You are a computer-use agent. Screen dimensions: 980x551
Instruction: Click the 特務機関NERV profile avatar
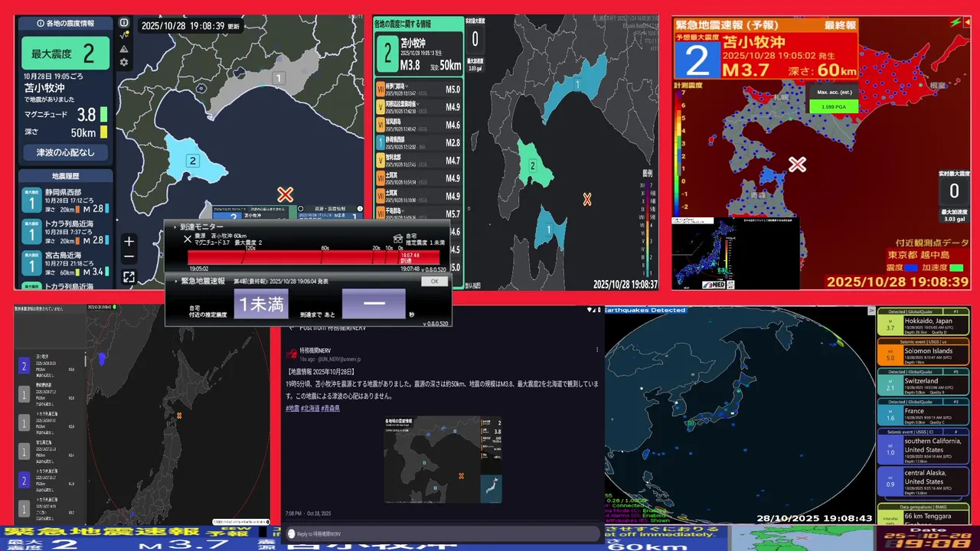tap(292, 354)
